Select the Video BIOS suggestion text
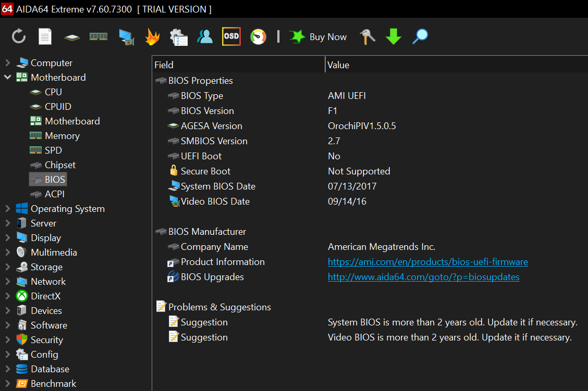The image size is (588, 391). point(450,337)
